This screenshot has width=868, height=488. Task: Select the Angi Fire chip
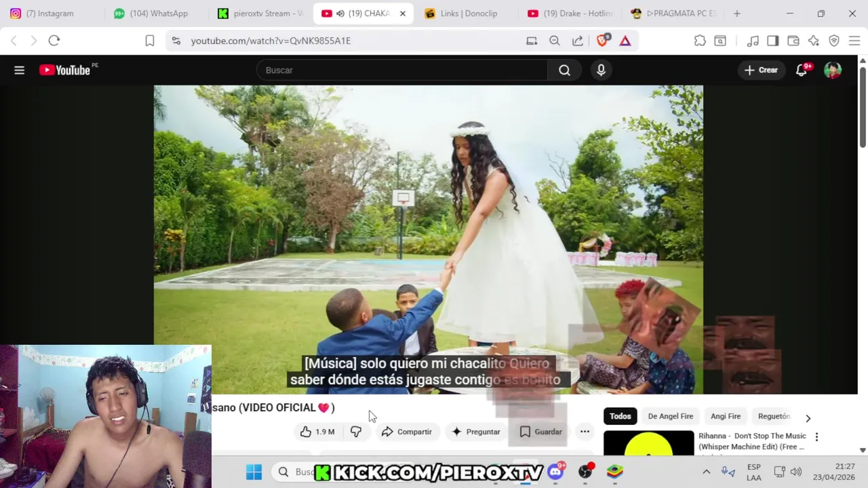726,416
